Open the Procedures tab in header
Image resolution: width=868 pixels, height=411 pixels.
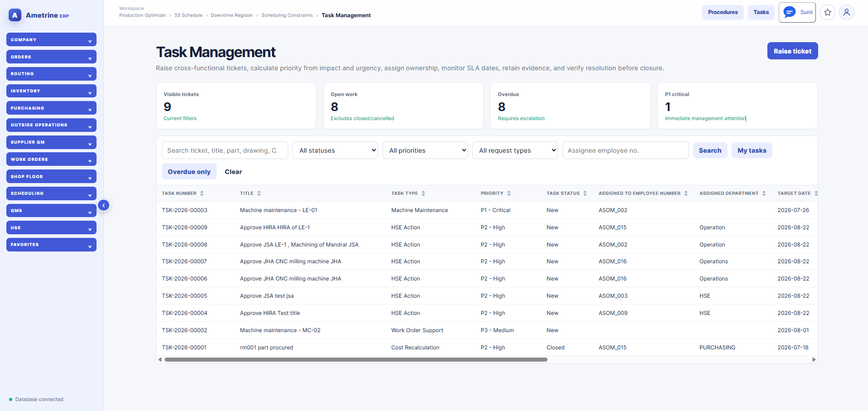[723, 12]
